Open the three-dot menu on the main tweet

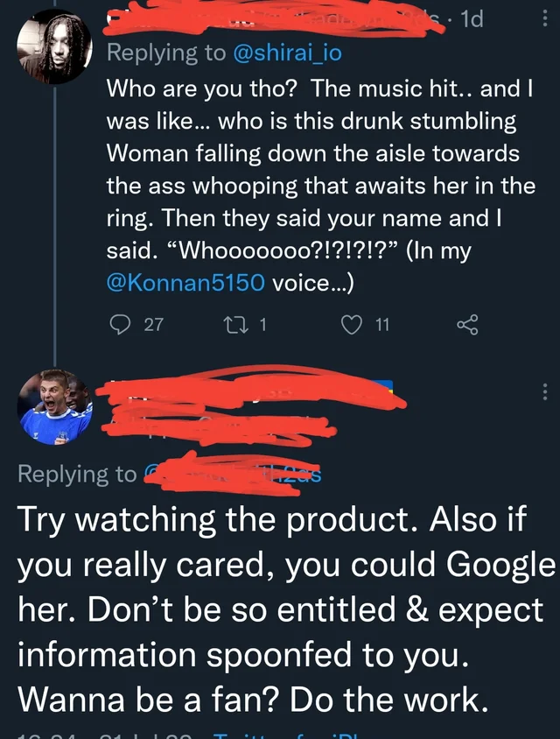(545, 391)
